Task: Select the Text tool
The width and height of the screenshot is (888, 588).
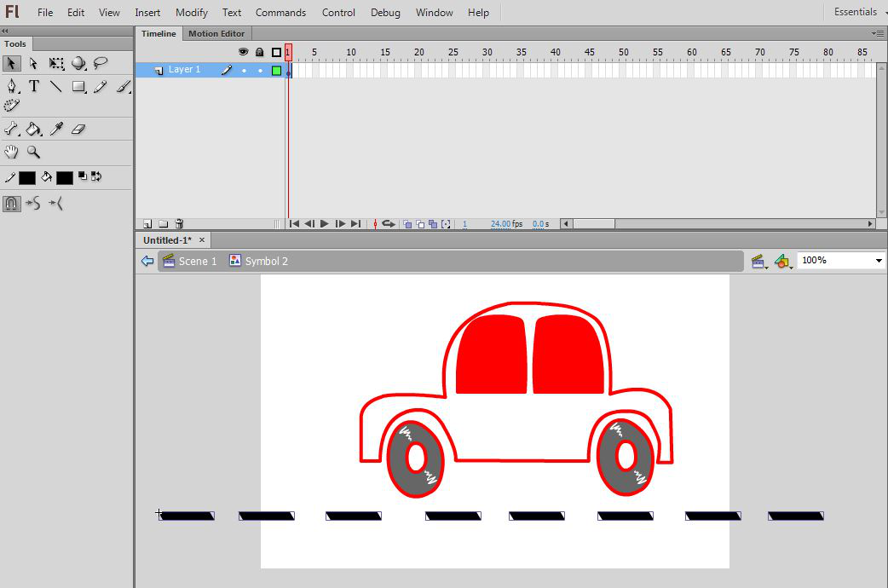Action: pos(34,86)
